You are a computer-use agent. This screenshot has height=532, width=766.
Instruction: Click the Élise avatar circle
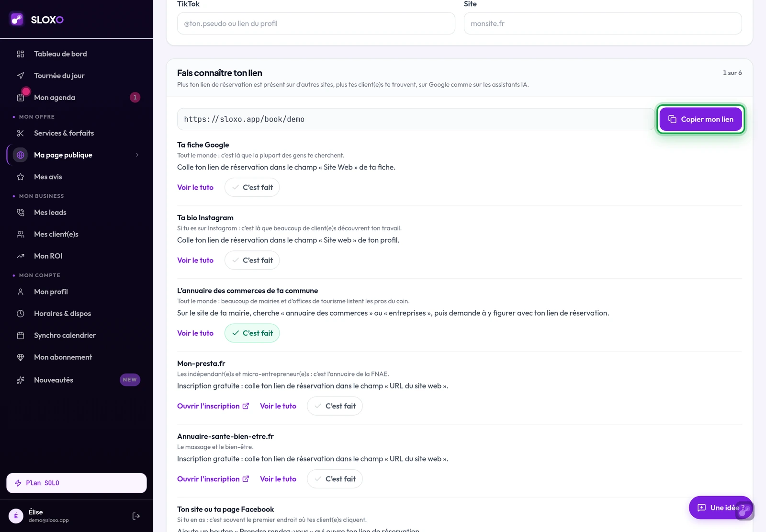click(16, 516)
